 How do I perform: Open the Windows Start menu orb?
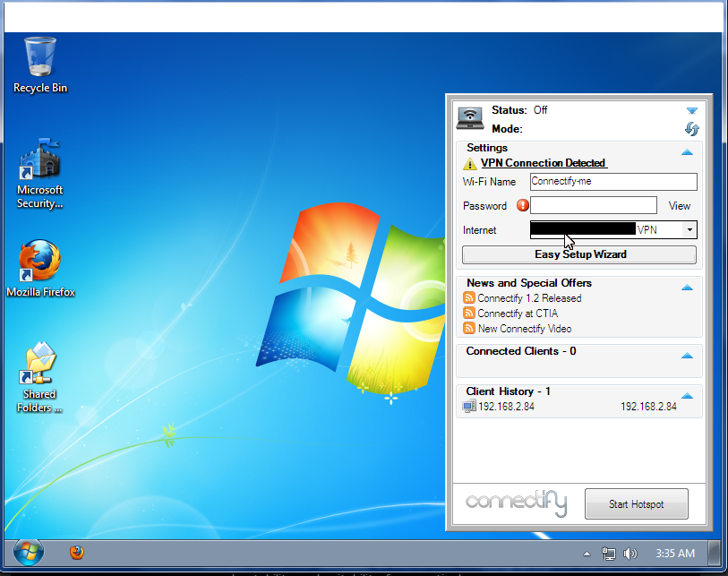click(x=29, y=553)
